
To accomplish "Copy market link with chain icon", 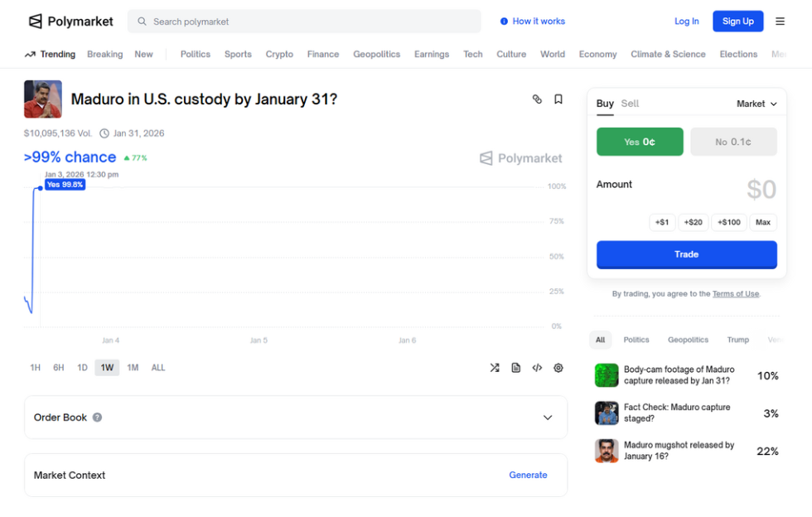I will click(x=537, y=99).
